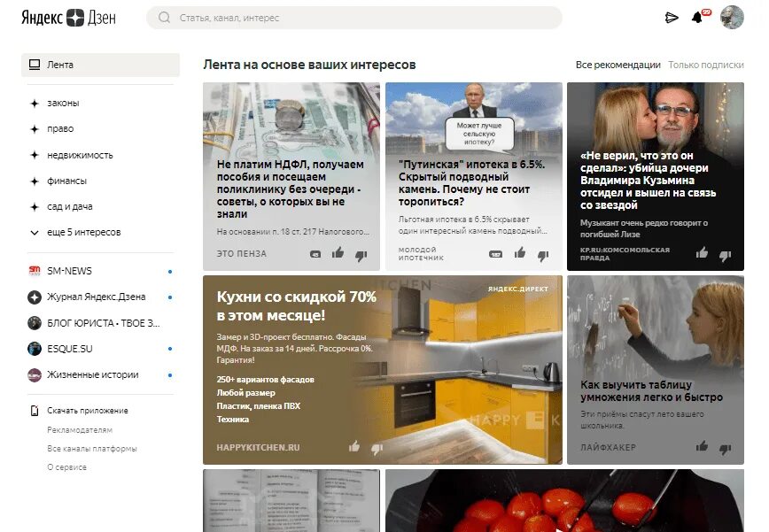Dislike the НДФЛ article from Это Пенза

[361, 255]
